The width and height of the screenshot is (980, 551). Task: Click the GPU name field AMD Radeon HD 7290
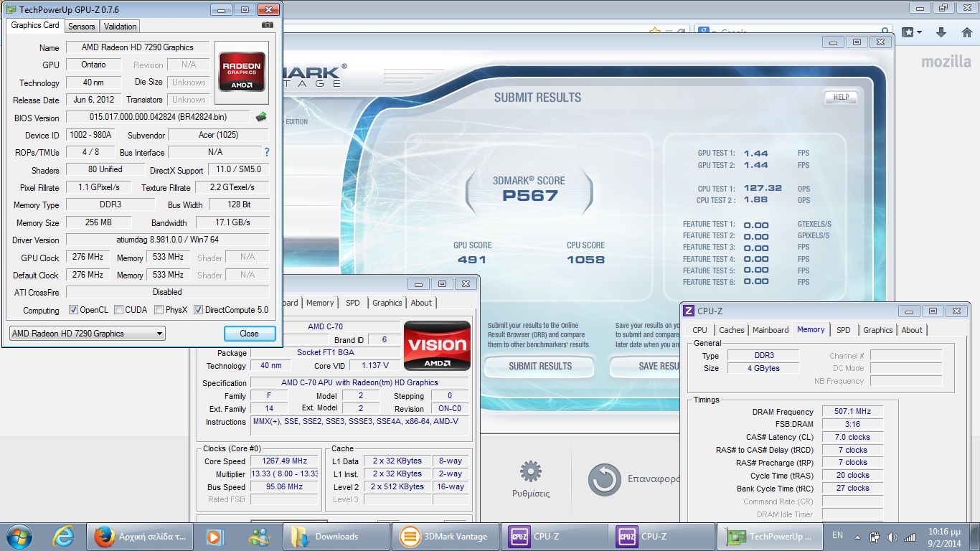[x=138, y=47]
